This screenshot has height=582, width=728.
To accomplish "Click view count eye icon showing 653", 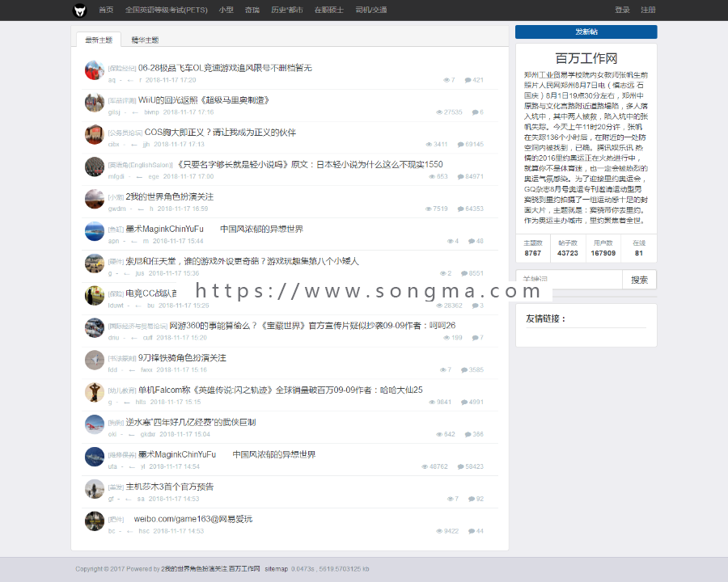I will tap(432, 177).
